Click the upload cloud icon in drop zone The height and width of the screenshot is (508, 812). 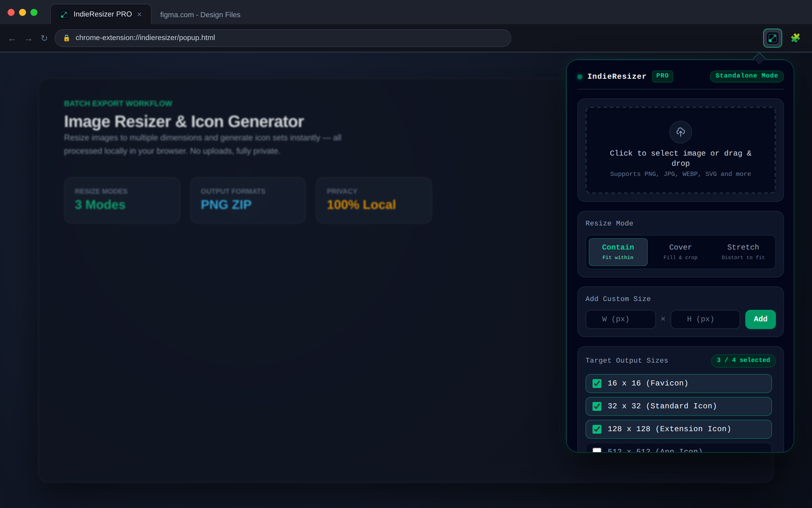pos(681,132)
